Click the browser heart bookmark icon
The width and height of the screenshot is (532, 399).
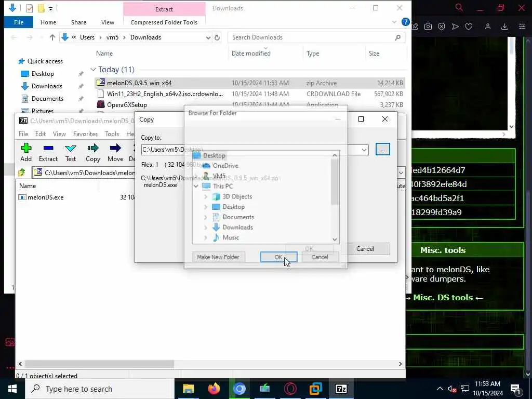[469, 26]
